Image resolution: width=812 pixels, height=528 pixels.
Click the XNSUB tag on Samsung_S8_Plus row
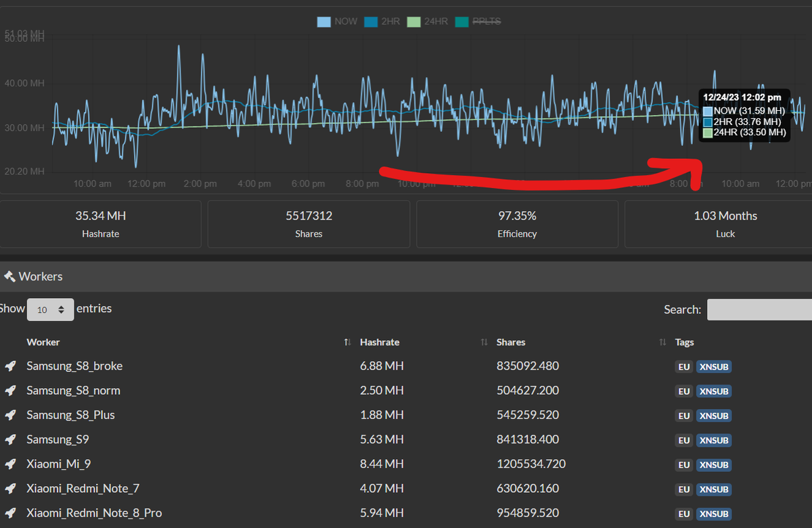[714, 416]
